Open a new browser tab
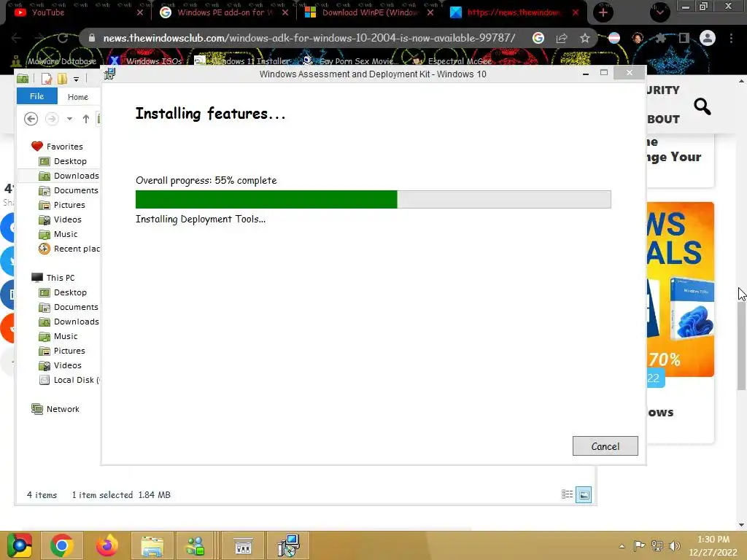 pos(603,12)
